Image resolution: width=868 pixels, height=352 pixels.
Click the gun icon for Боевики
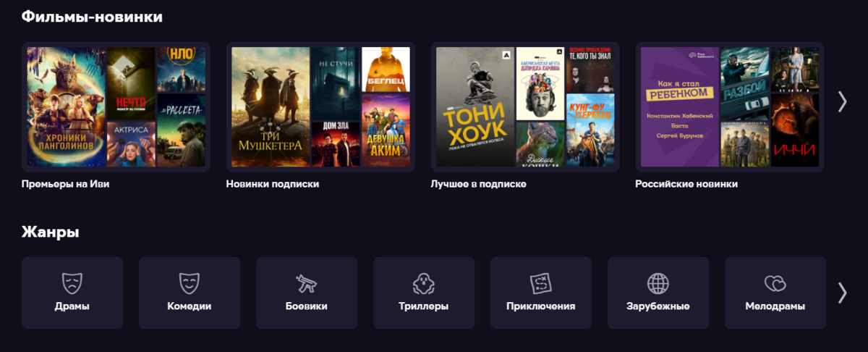point(307,282)
